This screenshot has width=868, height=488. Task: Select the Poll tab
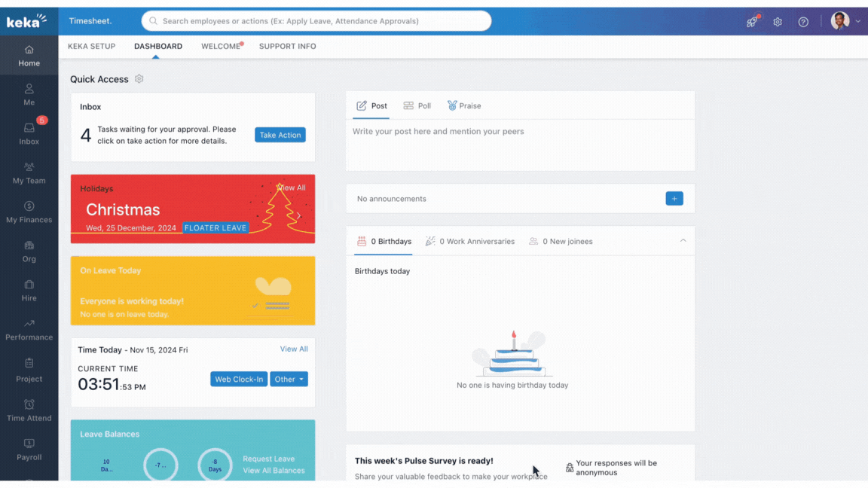coord(417,106)
